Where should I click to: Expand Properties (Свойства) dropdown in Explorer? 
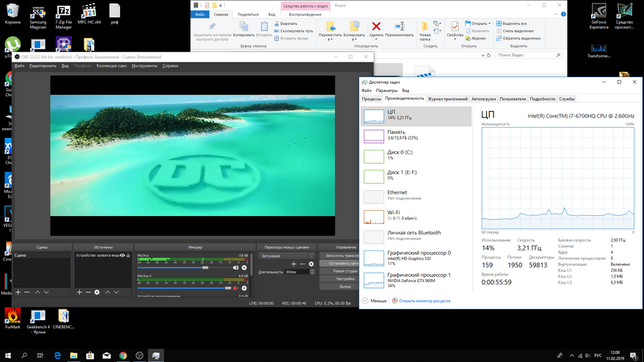455,40
